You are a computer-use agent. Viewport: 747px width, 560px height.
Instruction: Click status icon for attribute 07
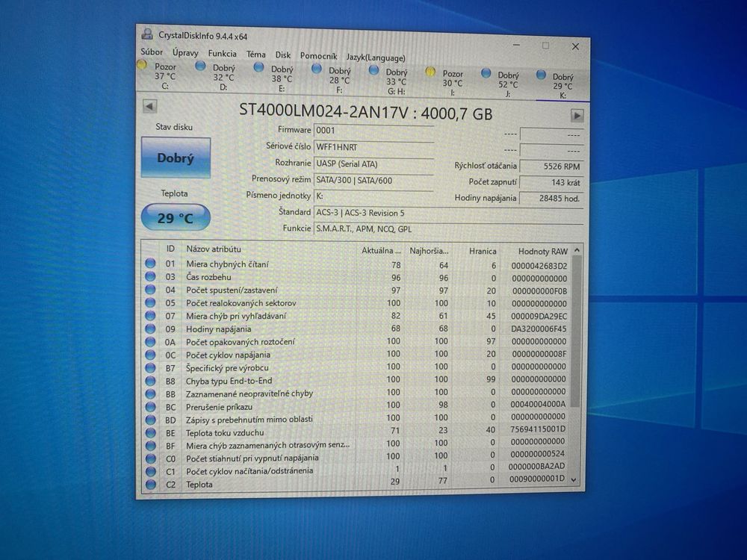coord(151,315)
